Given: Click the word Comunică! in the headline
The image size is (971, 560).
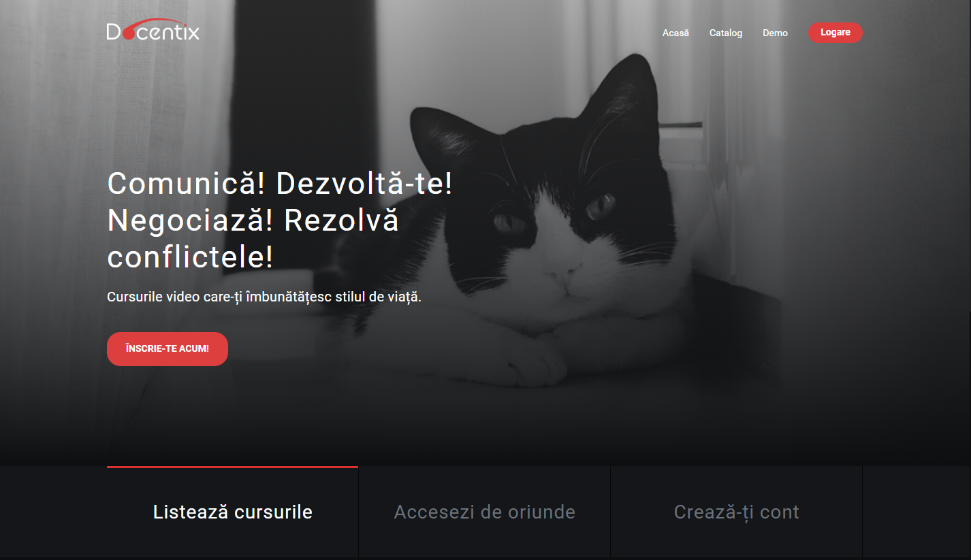Looking at the screenshot, I should coord(187,184).
